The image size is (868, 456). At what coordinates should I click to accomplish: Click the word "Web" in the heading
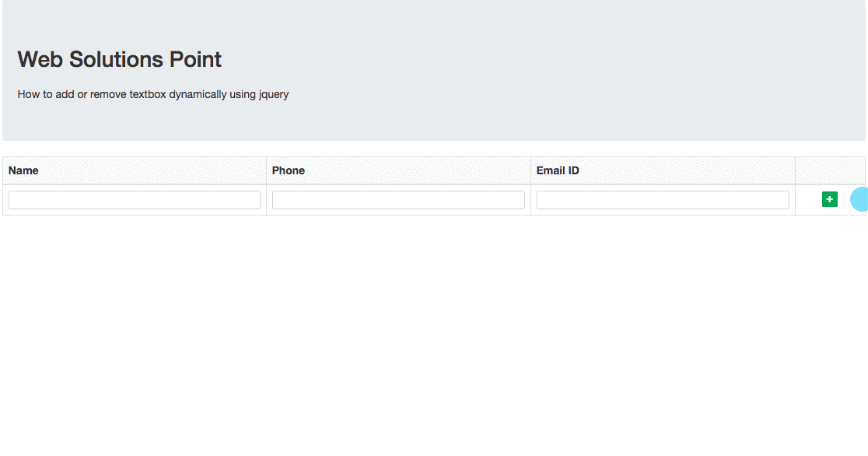[40, 59]
